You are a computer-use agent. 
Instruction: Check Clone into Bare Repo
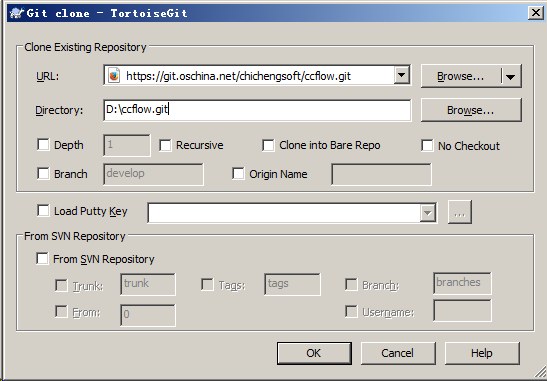268,145
